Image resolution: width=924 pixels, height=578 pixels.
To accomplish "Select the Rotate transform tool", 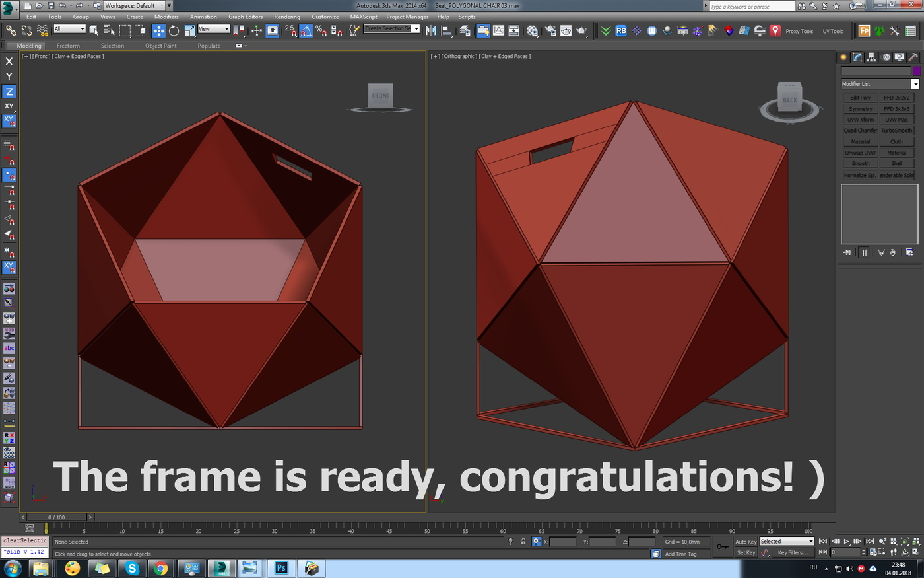I will tap(174, 30).
